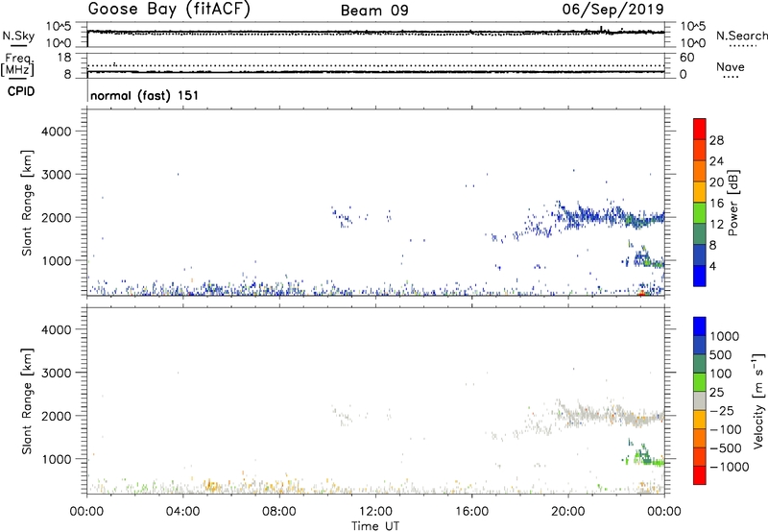Select the '60' Nave axis tick label
Image resolution: width=768 pixels, height=532 pixels.
click(x=686, y=58)
